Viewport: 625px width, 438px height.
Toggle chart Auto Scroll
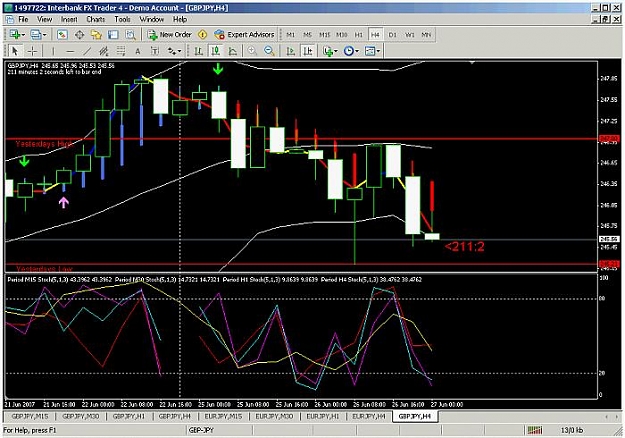click(x=291, y=51)
